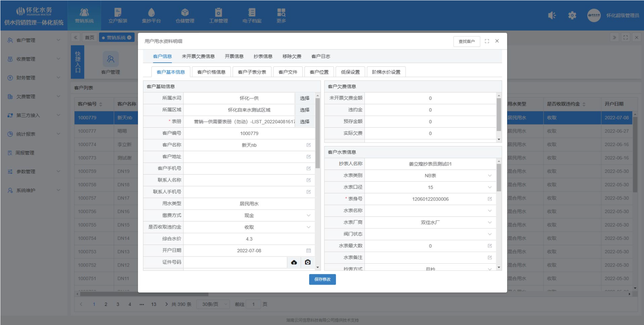
Task: Switch to the 开票信息 tab
Action: click(x=234, y=56)
